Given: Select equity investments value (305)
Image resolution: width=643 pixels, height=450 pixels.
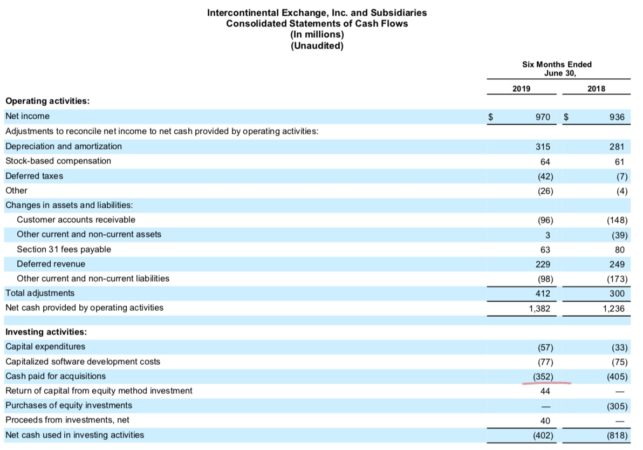Looking at the screenshot, I should pos(617,406).
